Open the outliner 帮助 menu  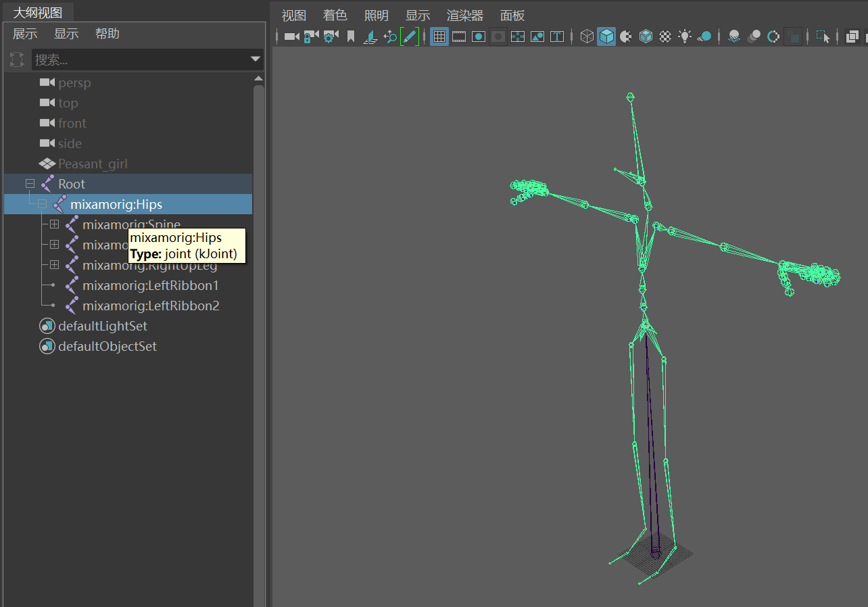[107, 34]
